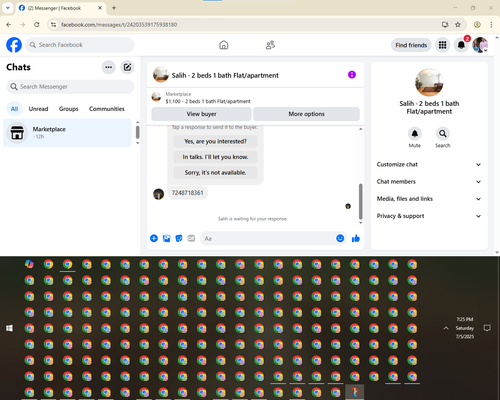Click chat list scrollbar thumb
This screenshot has width=500, height=400.
coord(138,132)
